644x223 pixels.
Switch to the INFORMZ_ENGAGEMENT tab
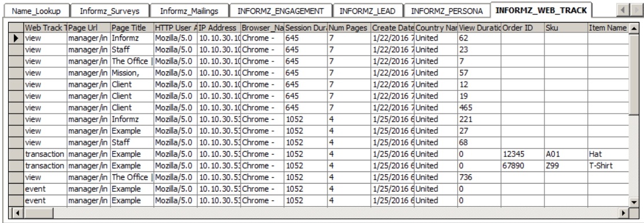pos(281,10)
